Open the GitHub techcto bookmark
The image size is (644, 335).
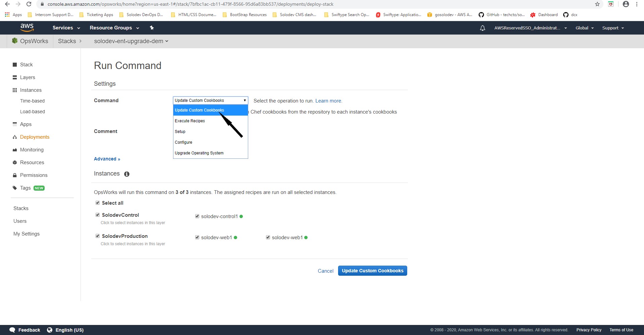502,15
